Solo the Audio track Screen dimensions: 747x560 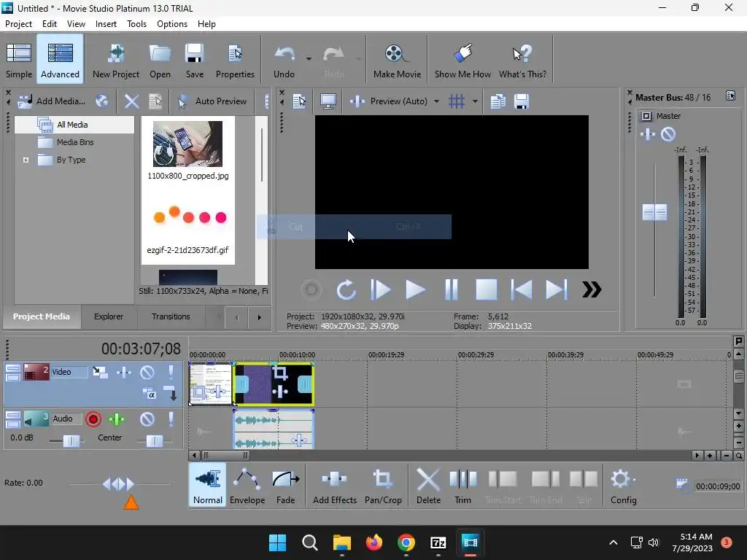[171, 419]
